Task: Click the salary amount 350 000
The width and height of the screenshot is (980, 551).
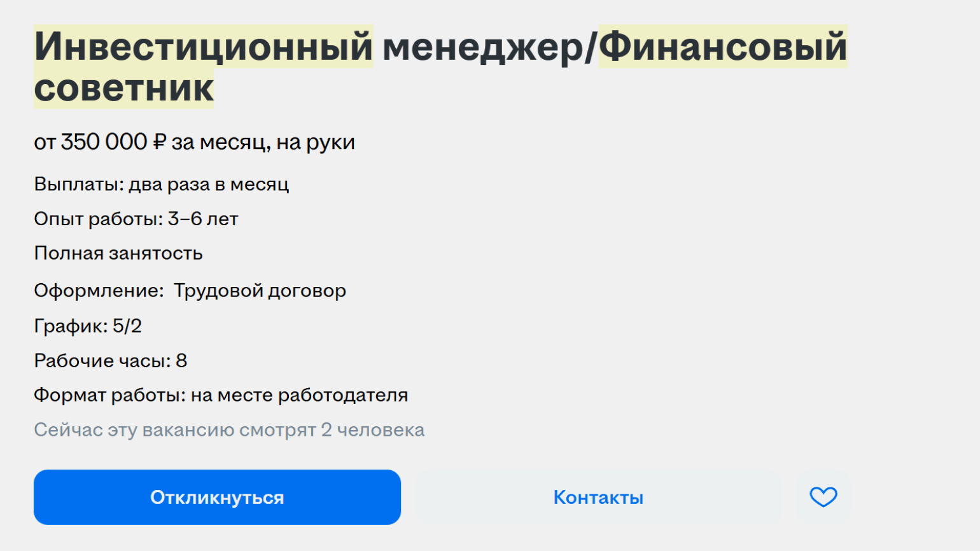Action: click(104, 142)
